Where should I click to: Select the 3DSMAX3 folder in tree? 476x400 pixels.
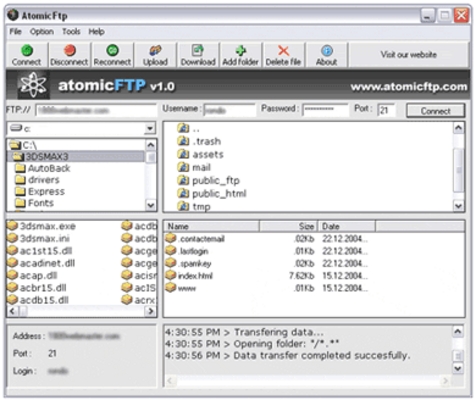coord(75,156)
